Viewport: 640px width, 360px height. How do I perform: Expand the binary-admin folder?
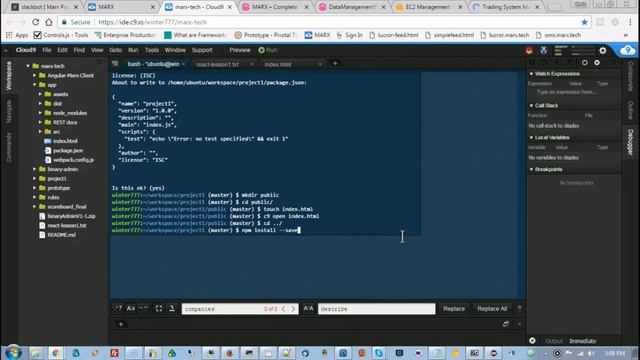35,169
